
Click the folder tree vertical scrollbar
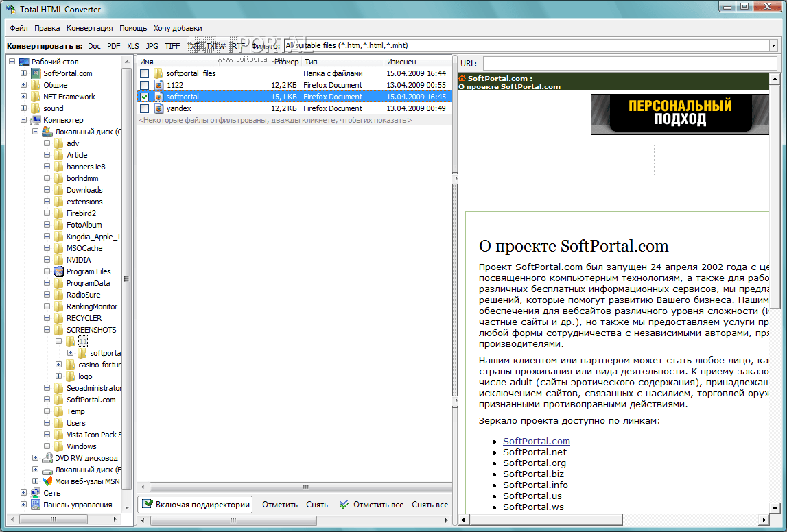(x=126, y=279)
